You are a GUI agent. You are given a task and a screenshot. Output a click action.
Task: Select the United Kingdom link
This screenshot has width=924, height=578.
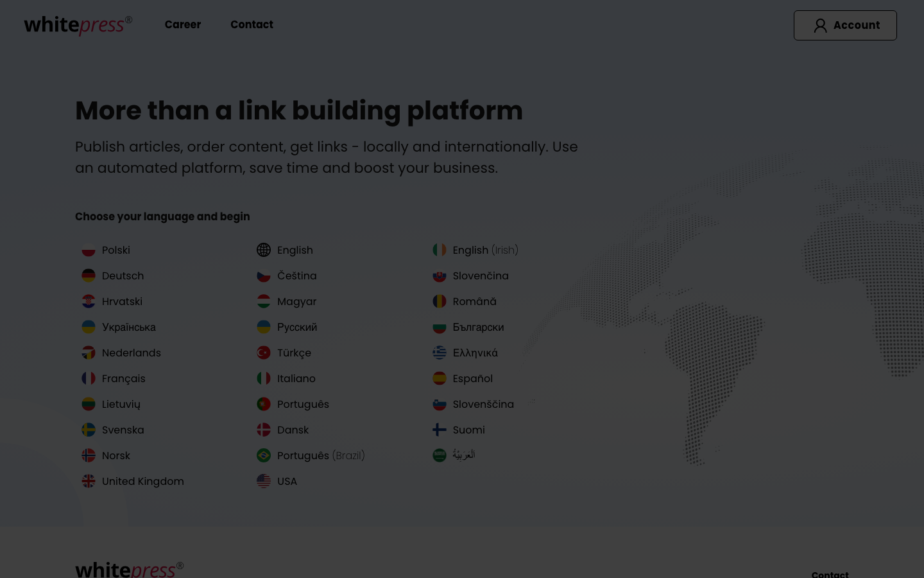coord(143,481)
